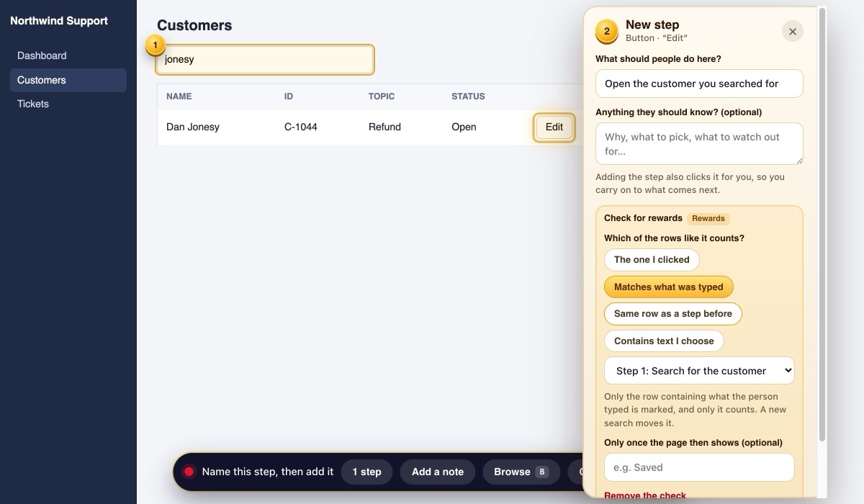Viewport: 864px width, 504px height.
Task: Focus the "Anything they should know" textarea
Action: [x=699, y=143]
